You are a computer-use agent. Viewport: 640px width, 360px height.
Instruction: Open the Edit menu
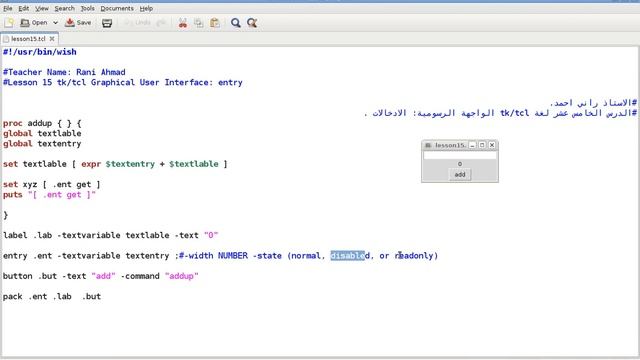point(24,8)
